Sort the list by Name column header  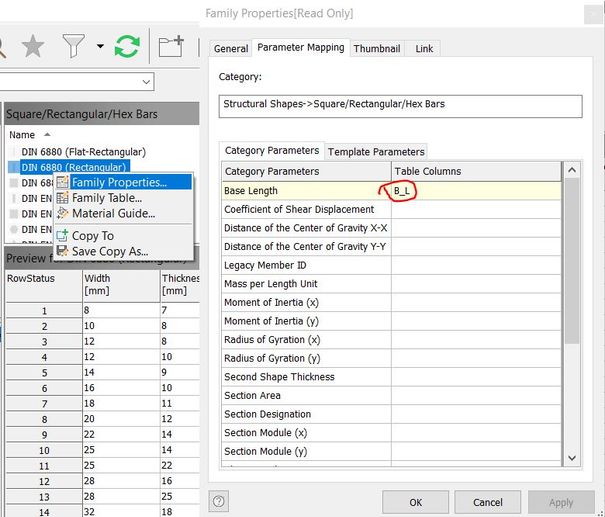(22, 135)
